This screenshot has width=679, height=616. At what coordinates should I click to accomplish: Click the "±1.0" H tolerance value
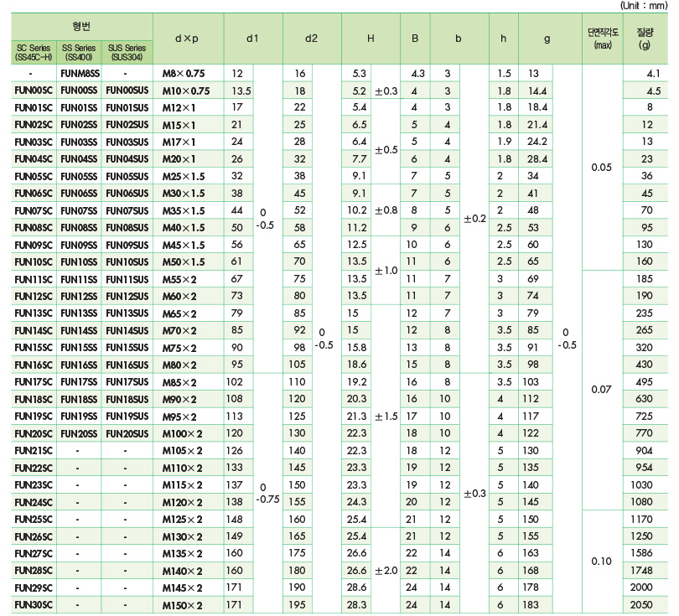(386, 271)
